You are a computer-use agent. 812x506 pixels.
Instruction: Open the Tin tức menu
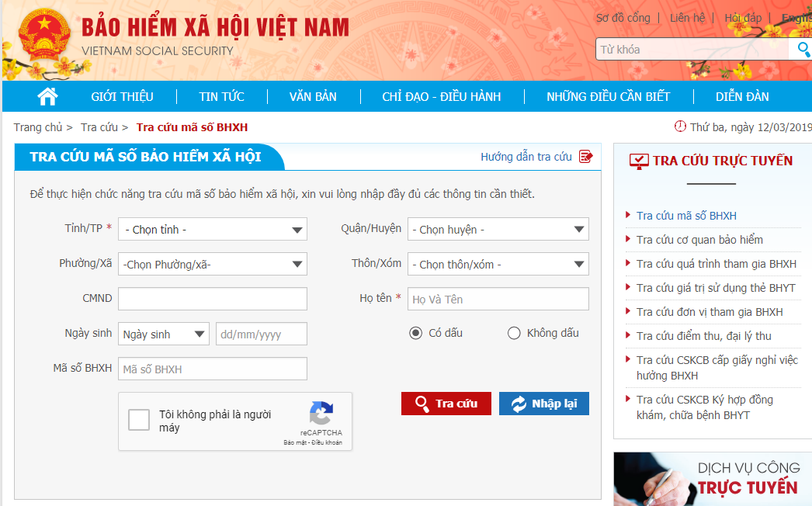222,96
